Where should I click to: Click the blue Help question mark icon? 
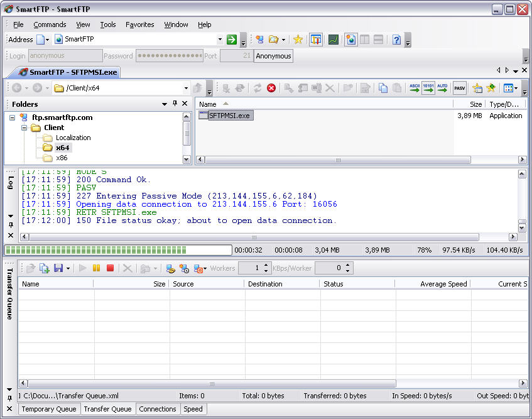click(396, 40)
